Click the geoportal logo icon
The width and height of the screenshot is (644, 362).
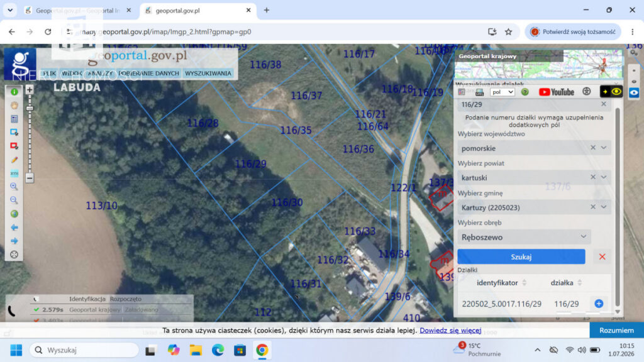pyautogui.click(x=20, y=63)
